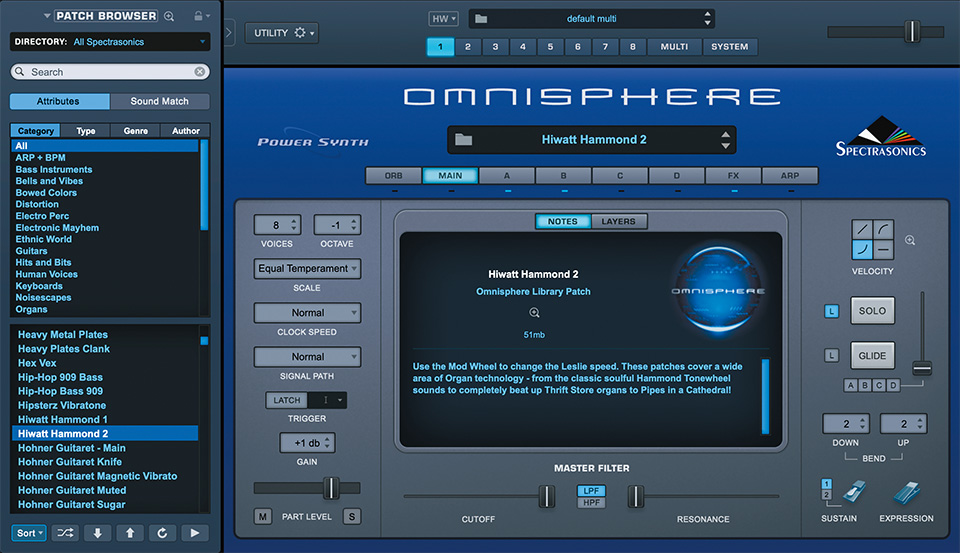Switch to the FX tab
The image size is (960, 553).
[733, 176]
